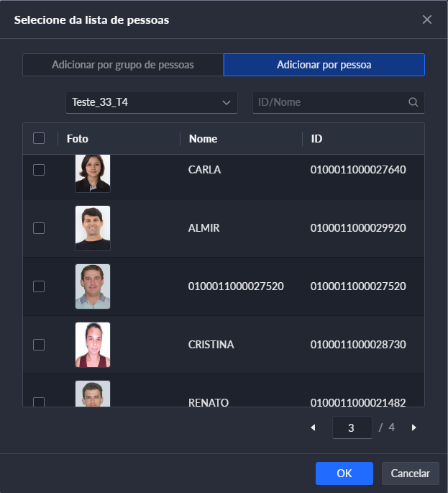The height and width of the screenshot is (493, 448).
Task: Click CARLA's photo thumbnail
Action: pyautogui.click(x=93, y=173)
